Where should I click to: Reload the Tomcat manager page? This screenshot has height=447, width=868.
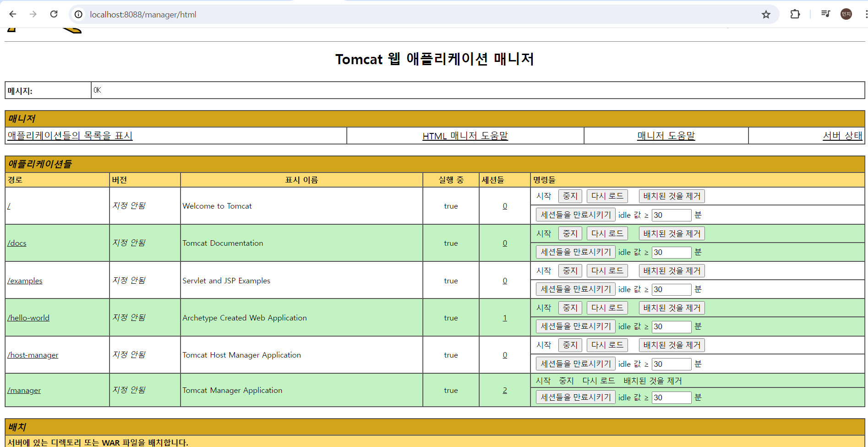54,14
